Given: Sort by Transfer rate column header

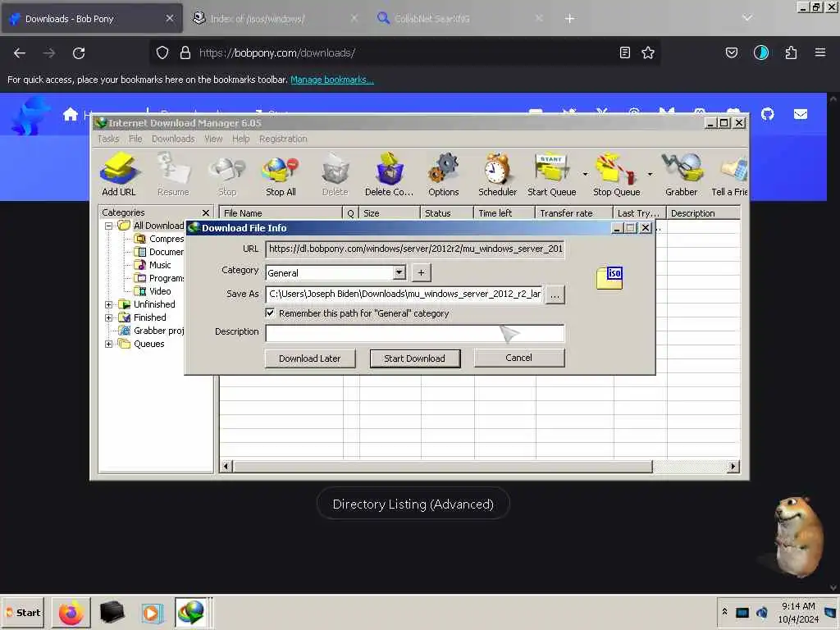Looking at the screenshot, I should [x=573, y=213].
